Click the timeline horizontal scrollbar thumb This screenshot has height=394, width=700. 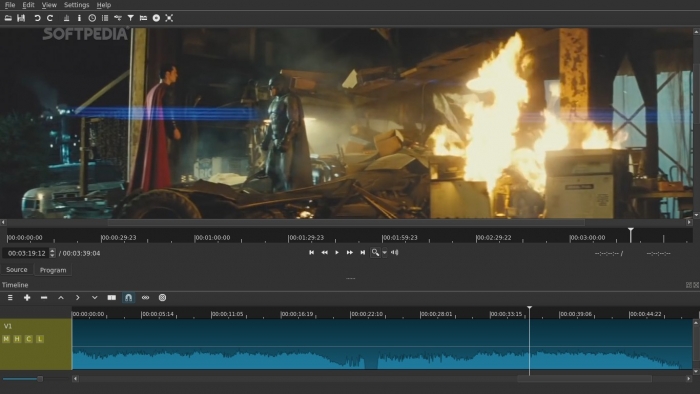[584, 379]
